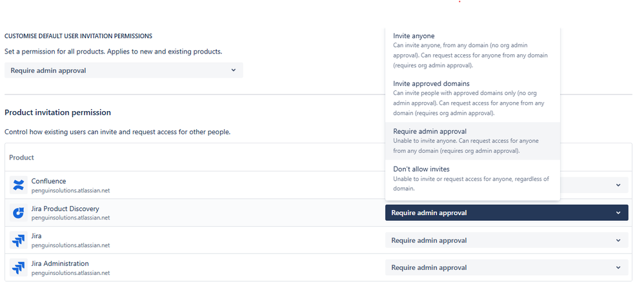Viewport: 644px width, 286px height.
Task: Open the default permission dropdown for all products
Action: 124,70
